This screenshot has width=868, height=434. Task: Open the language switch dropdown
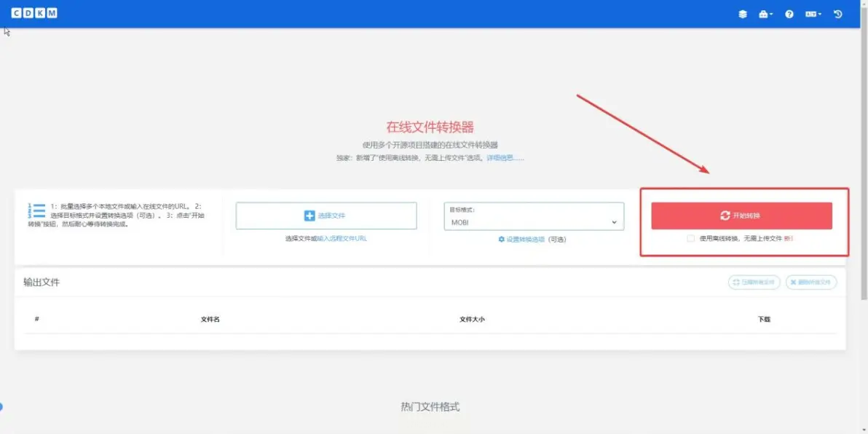click(813, 15)
